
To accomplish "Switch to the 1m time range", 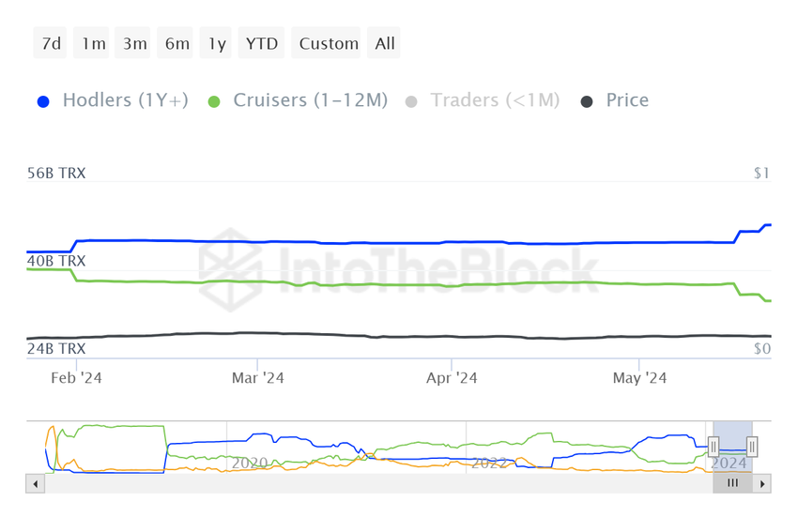I will pyautogui.click(x=93, y=43).
